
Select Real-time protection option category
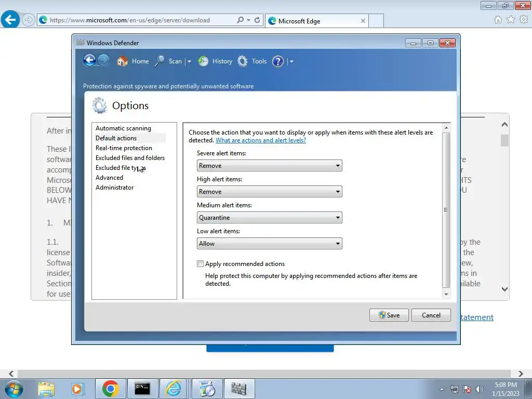(x=124, y=148)
